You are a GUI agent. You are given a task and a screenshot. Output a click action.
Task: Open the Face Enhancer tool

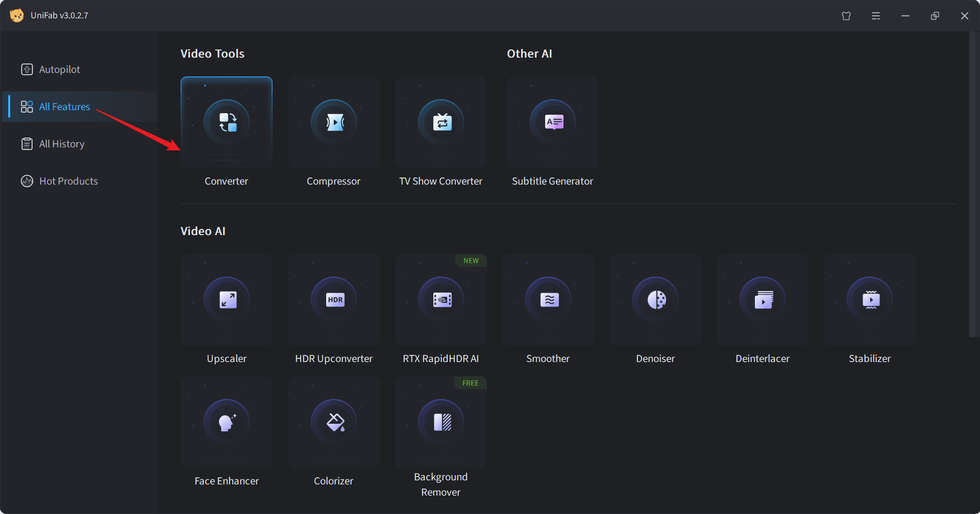(226, 423)
